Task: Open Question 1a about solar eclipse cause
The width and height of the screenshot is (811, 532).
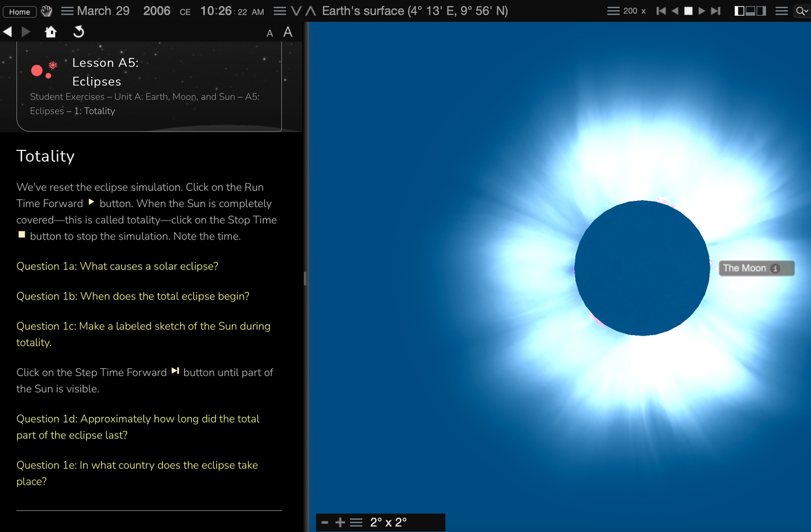Action: point(117,266)
